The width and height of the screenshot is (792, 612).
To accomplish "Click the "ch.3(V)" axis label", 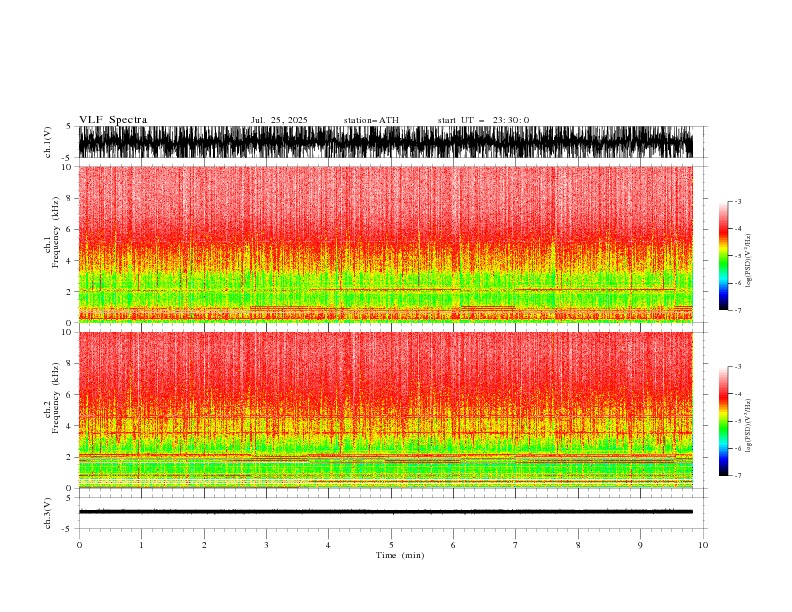I will 48,513.
